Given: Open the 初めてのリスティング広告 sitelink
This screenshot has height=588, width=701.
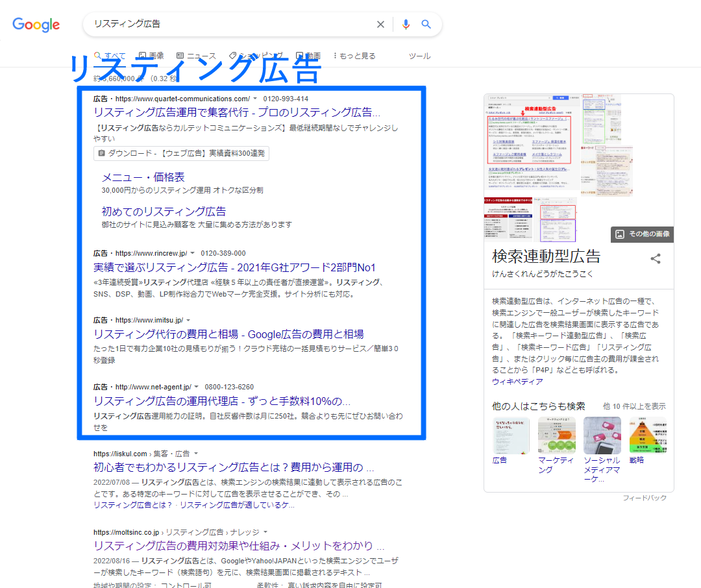Looking at the screenshot, I should [x=164, y=212].
